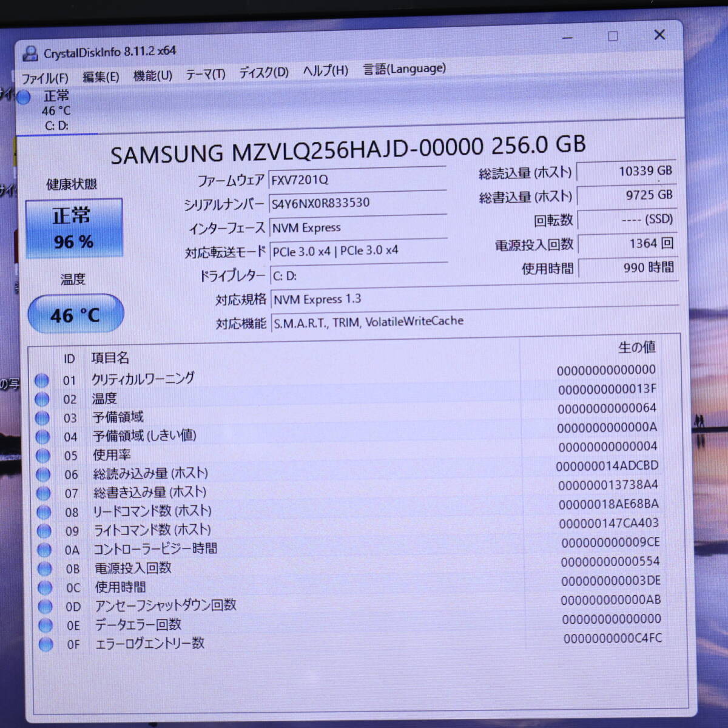Viewport: 728px width, 728px height.
Task: Click the 項目名 column header
Action: [x=110, y=358]
